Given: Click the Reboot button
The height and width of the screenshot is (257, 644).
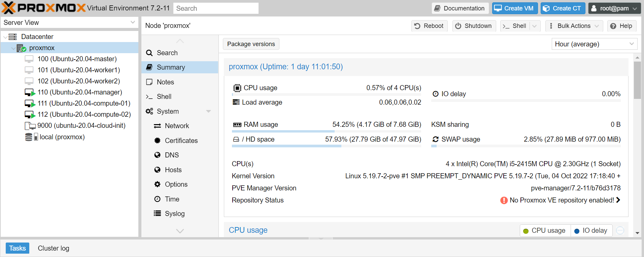Looking at the screenshot, I should tap(429, 26).
